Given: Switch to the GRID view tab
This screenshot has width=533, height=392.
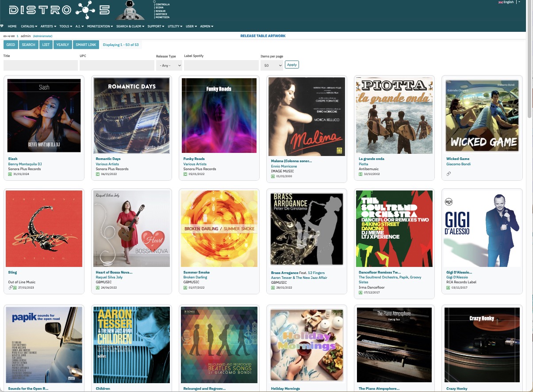Looking at the screenshot, I should pyautogui.click(x=11, y=45).
